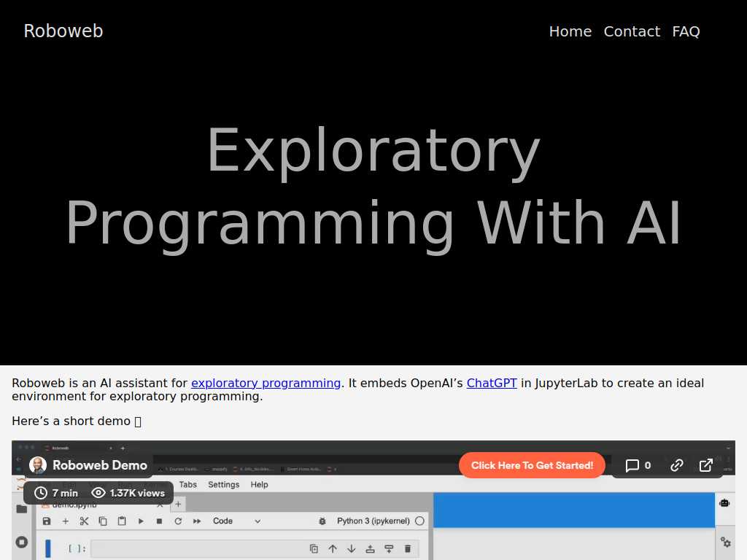Image resolution: width=747 pixels, height=560 pixels.
Task: Click the running kernels sidebar icon
Action: tap(22, 542)
